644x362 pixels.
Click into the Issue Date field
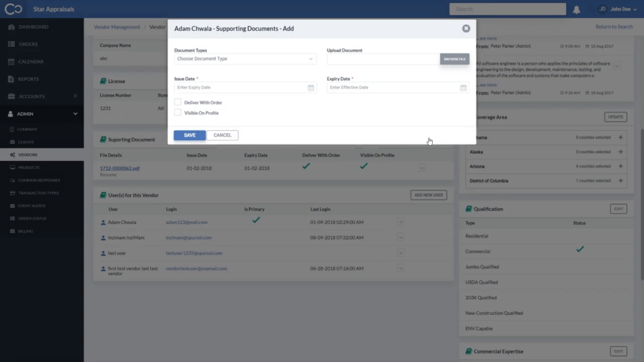tap(241, 87)
